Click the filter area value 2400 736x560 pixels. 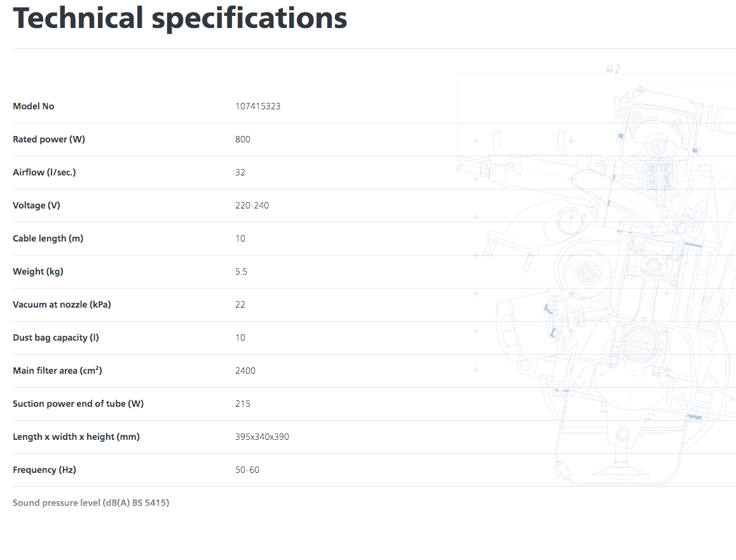pyautogui.click(x=245, y=371)
